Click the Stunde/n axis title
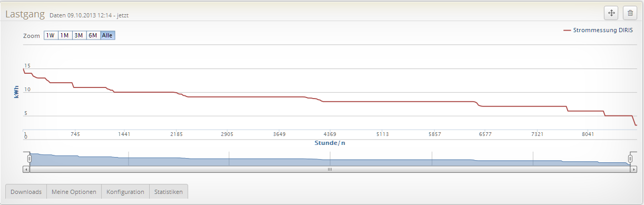The height and width of the screenshot is (205, 644). click(x=330, y=142)
